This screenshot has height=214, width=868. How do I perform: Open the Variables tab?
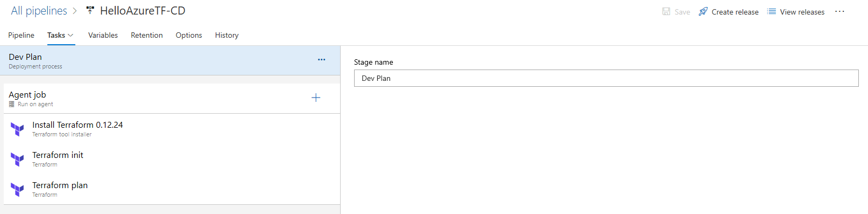(103, 35)
